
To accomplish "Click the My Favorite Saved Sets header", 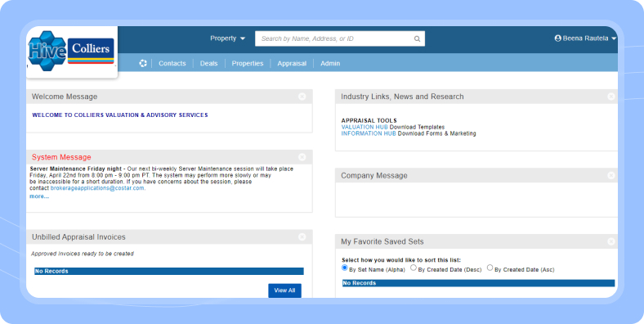I will (x=382, y=241).
